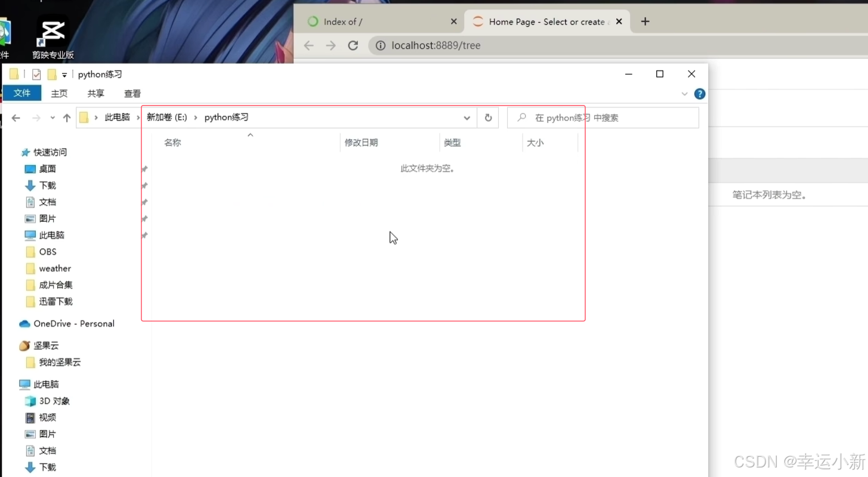Click the 快速访问 star icon
Screen dimensions: 868x477
coord(25,153)
